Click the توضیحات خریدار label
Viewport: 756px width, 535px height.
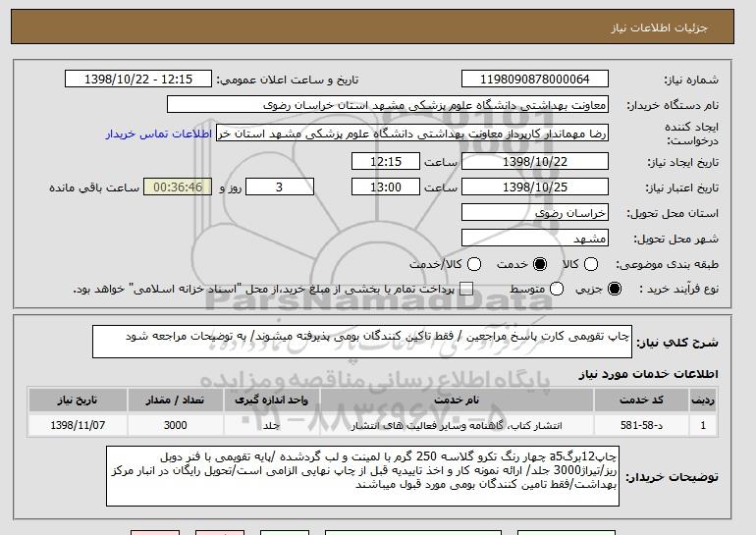672,477
